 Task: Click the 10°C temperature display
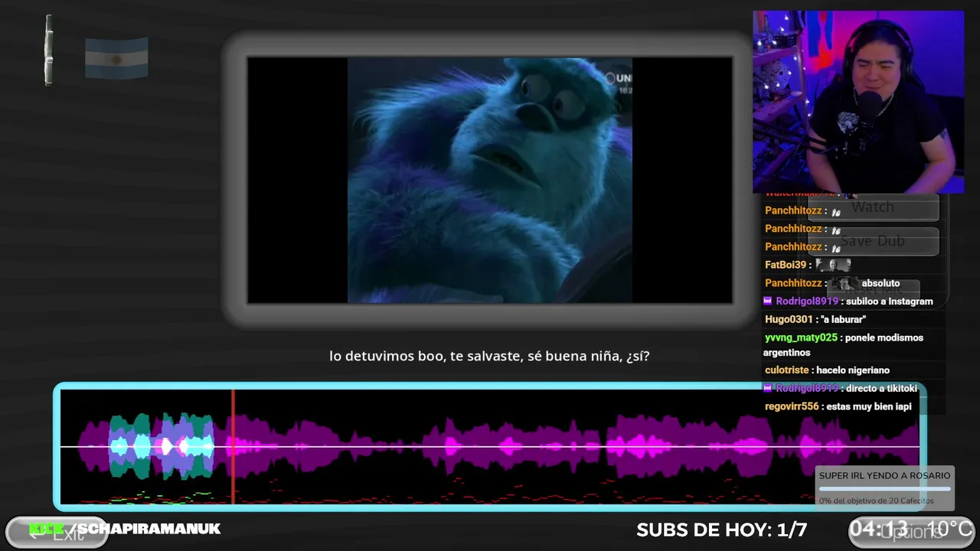(x=948, y=529)
